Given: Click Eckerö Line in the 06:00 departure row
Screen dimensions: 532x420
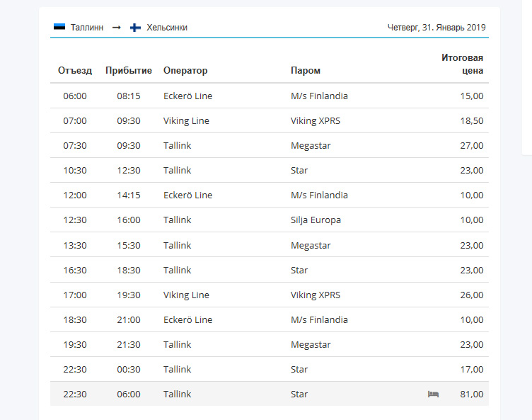Looking at the screenshot, I should pyautogui.click(x=188, y=96).
